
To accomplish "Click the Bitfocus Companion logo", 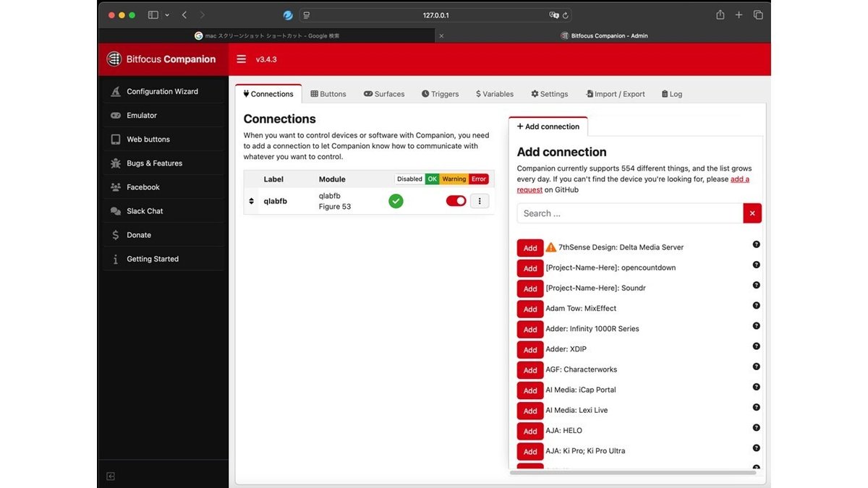I will (161, 59).
